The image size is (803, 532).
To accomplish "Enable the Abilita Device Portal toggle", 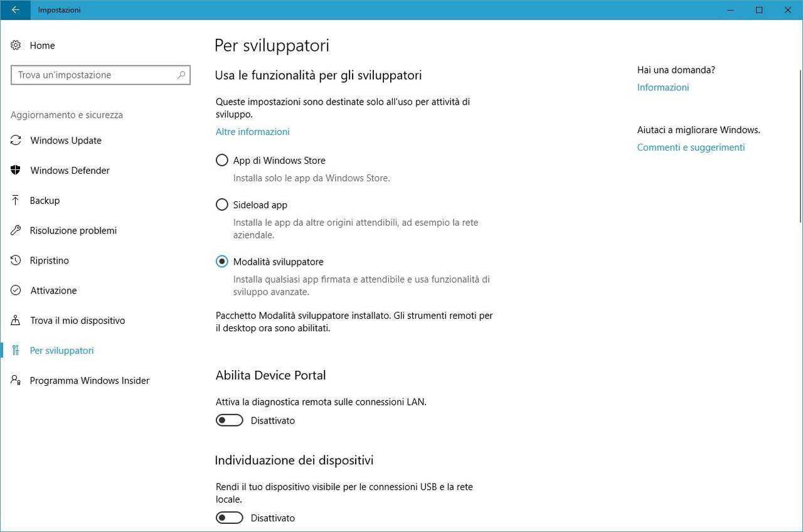I will [x=229, y=420].
